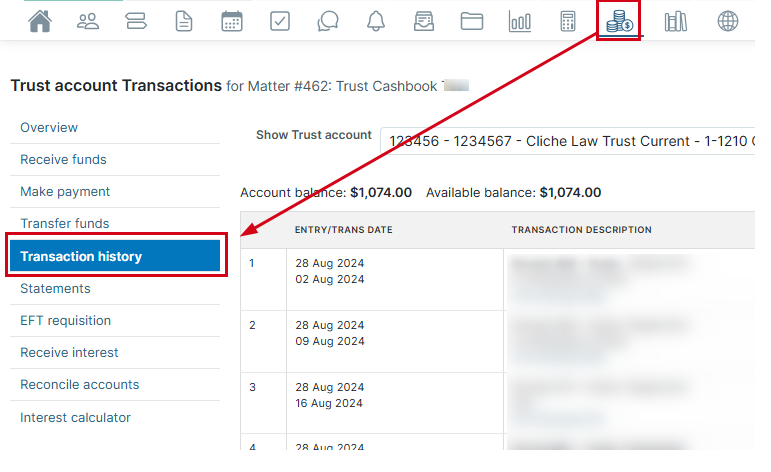Click the Available balance $1,074.00 value
This screenshot has width=771, height=472.
pos(570,192)
